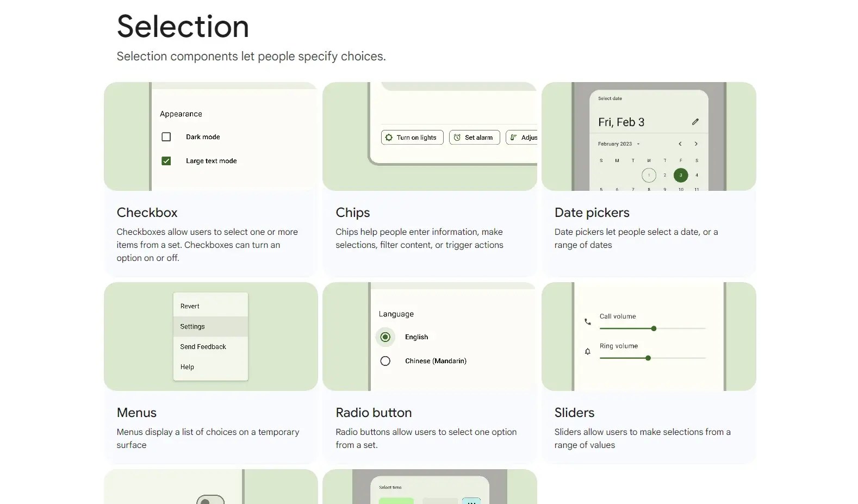This screenshot has height=504, width=858.
Task: Click the Selection page heading
Action: (x=183, y=26)
